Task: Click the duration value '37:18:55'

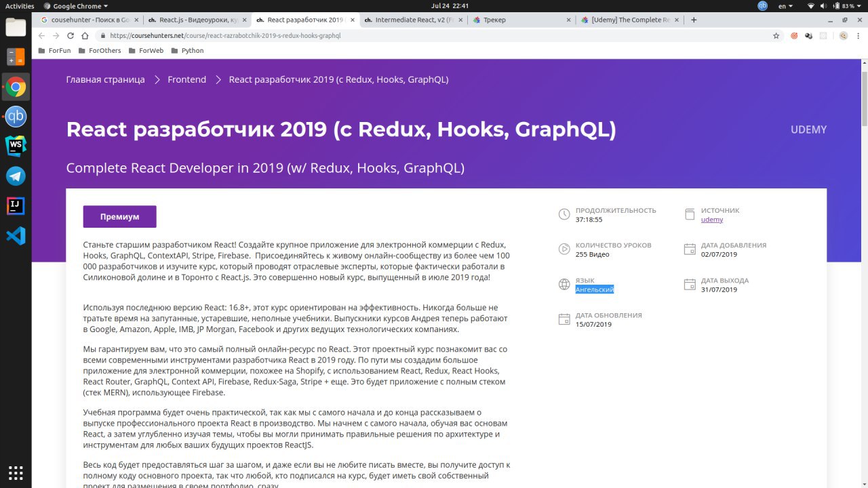Action: point(589,220)
